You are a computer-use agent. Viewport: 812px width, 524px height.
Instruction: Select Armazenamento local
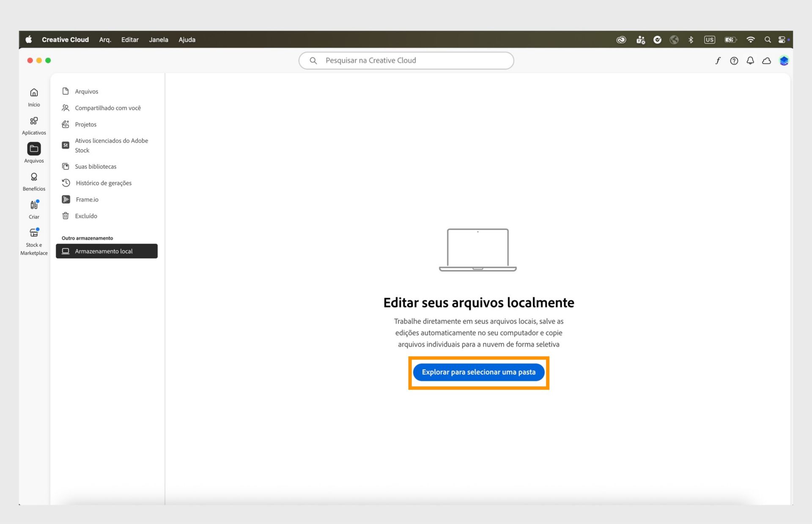click(x=107, y=251)
